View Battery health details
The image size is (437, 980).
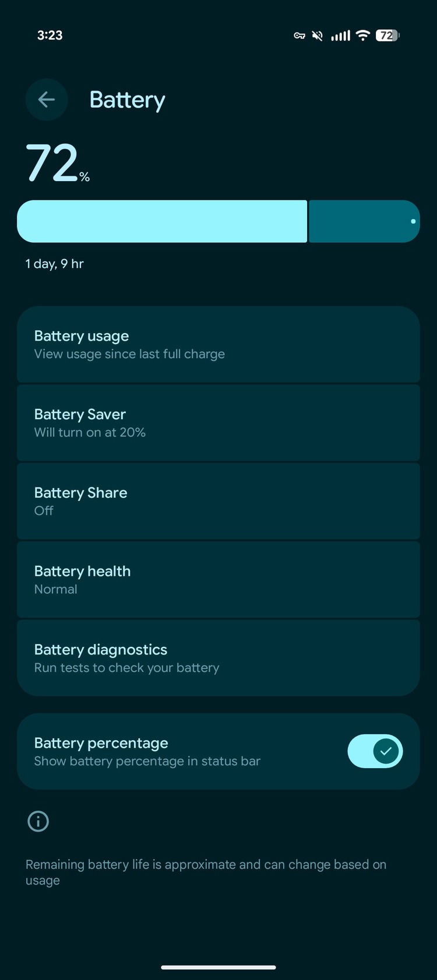click(x=218, y=579)
